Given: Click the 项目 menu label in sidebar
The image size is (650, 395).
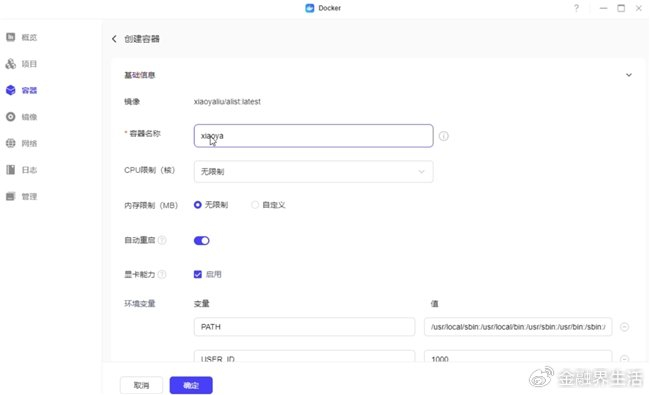Looking at the screenshot, I should 29,64.
